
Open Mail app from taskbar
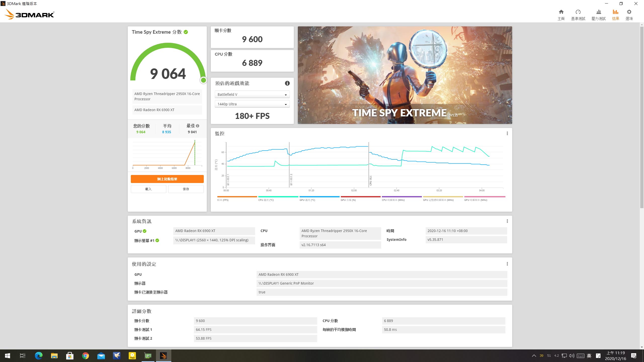click(101, 356)
